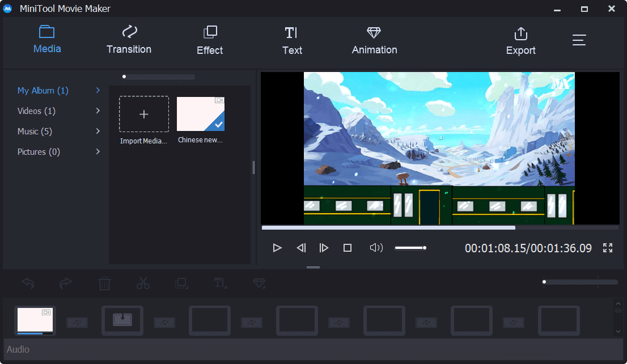Open the hamburger menu

(x=579, y=40)
